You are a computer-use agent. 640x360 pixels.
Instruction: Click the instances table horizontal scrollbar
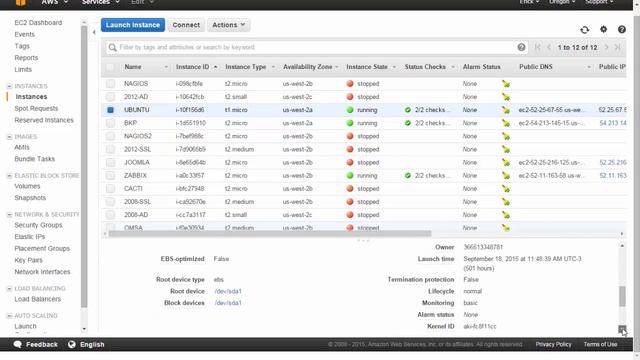tap(269, 234)
